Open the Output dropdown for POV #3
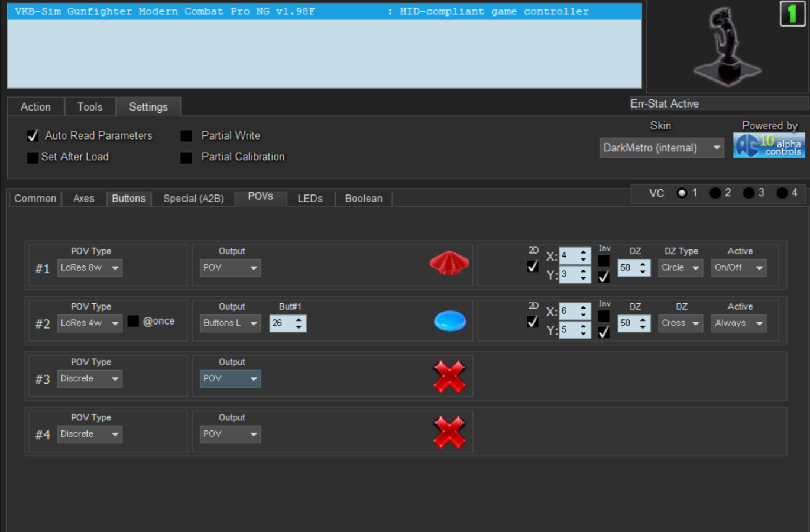Viewport: 810px width, 532px height. 231,378
